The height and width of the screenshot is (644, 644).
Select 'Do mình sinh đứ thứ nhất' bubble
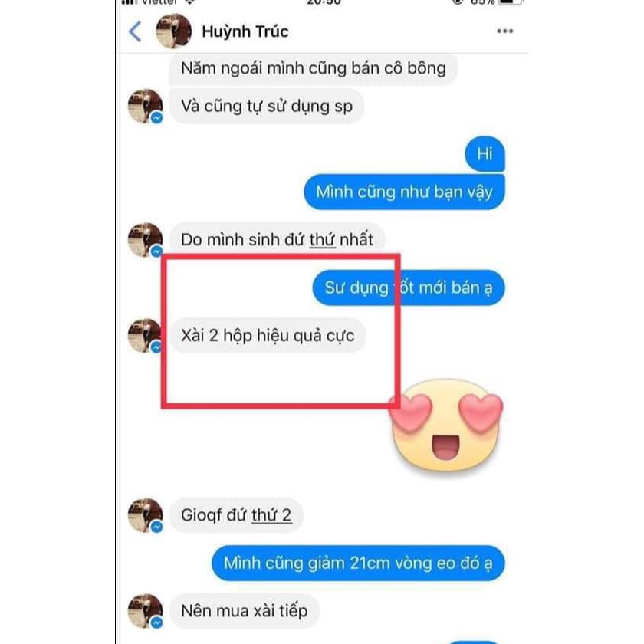click(277, 240)
